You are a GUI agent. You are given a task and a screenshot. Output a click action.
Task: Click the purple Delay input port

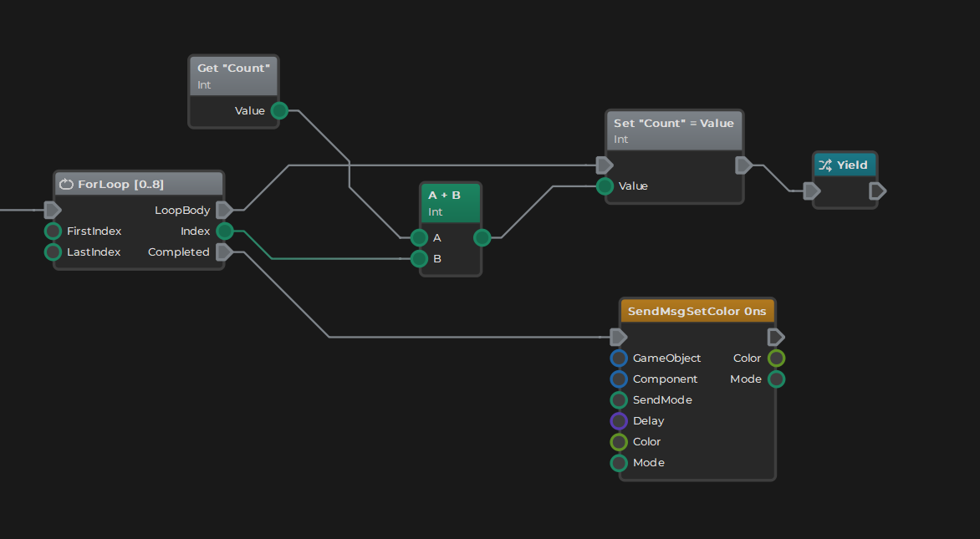tap(619, 421)
